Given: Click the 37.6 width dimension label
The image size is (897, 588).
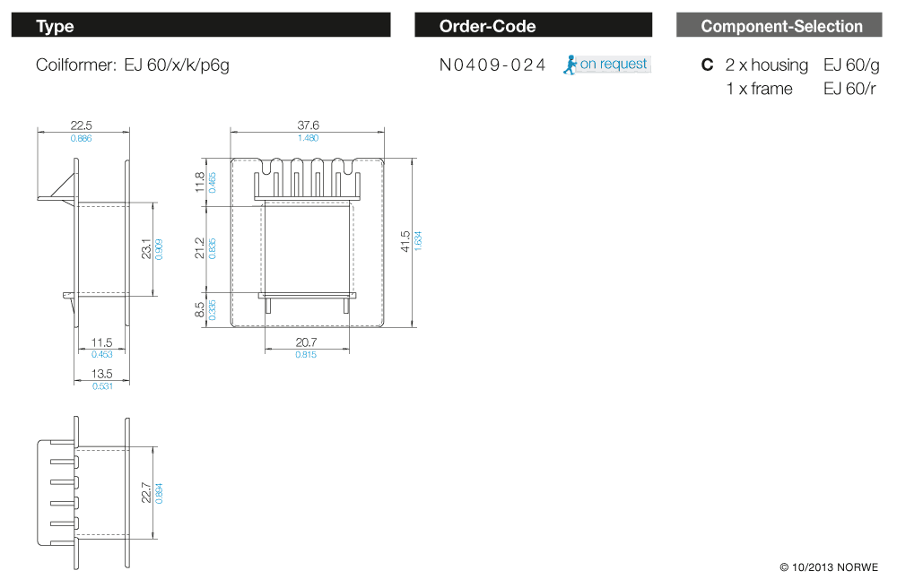Looking at the screenshot, I should [x=308, y=125].
